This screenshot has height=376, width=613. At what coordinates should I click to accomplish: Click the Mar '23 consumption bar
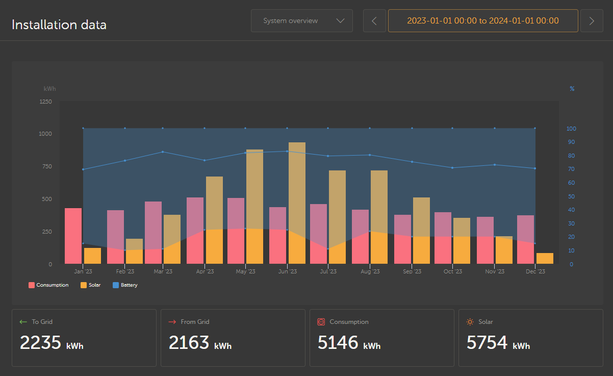tap(153, 233)
